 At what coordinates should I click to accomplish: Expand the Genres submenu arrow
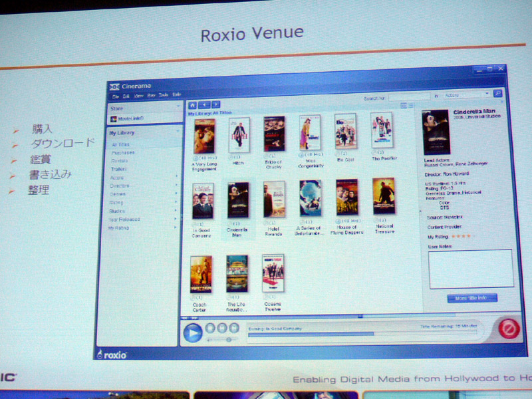[176, 193]
